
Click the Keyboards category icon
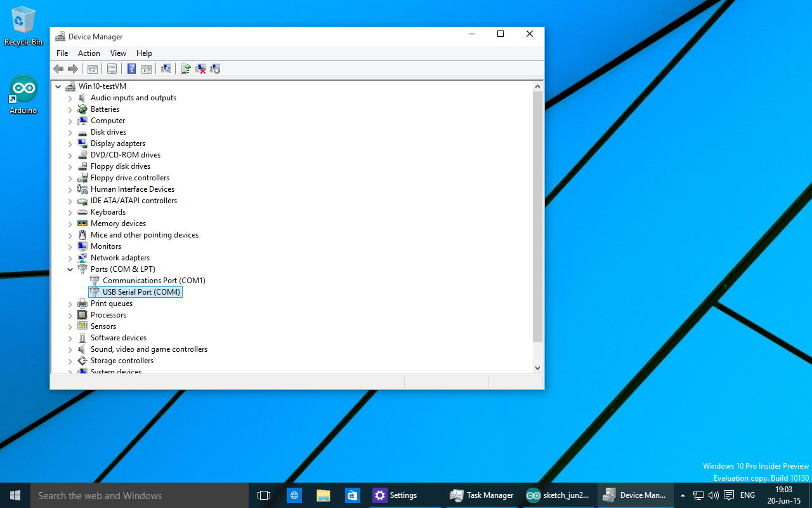point(82,212)
